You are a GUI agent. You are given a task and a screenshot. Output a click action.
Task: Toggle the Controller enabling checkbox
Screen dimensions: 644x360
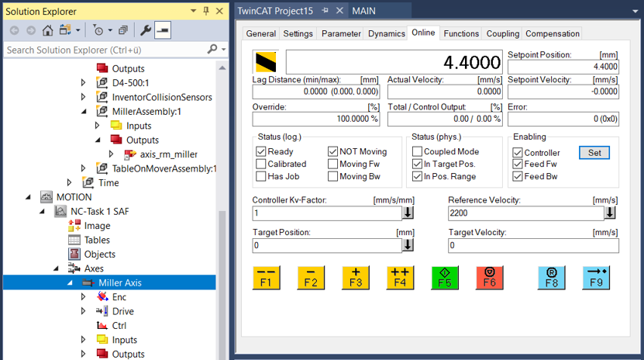tap(518, 153)
